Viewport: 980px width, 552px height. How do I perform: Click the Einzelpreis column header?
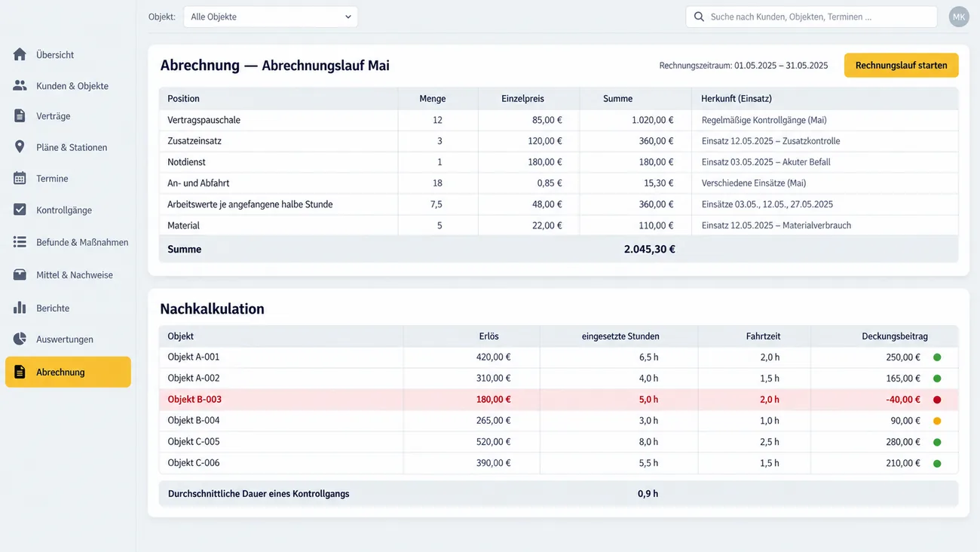pos(522,99)
